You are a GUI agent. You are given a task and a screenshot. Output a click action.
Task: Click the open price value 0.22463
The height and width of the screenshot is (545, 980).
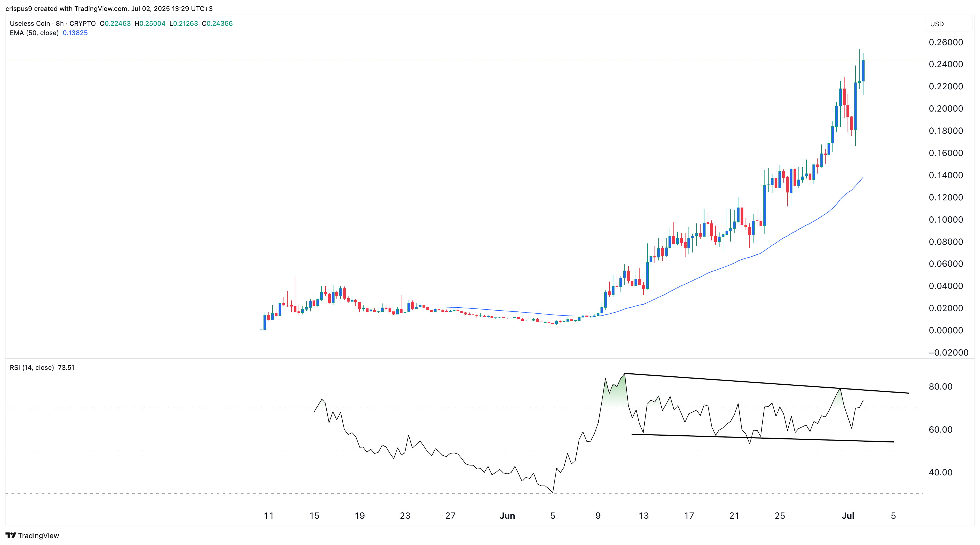click(116, 24)
